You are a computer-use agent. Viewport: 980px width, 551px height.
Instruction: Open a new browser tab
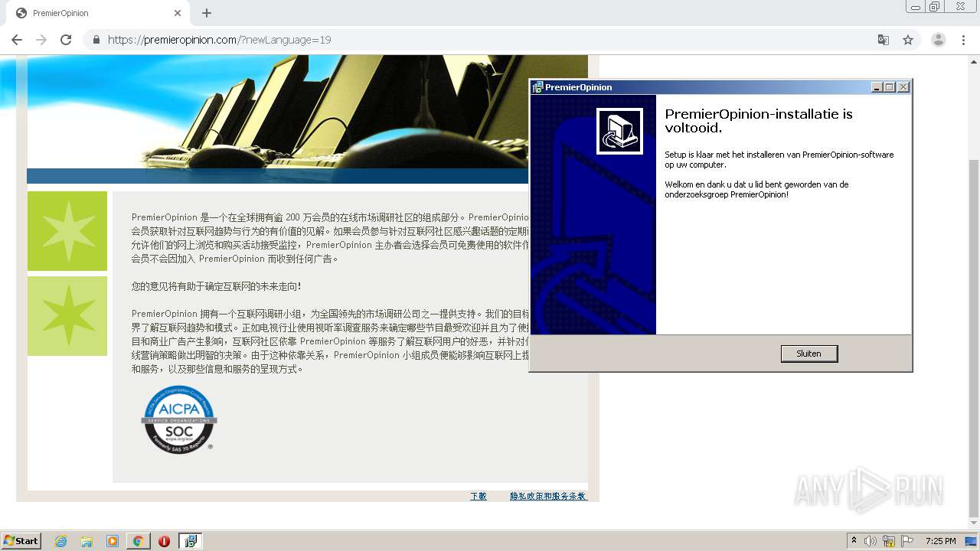tap(207, 13)
